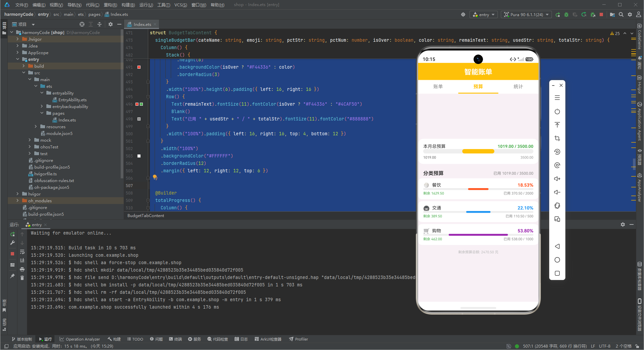
Task: Open the TODO tool window button
Action: pyautogui.click(x=135, y=339)
